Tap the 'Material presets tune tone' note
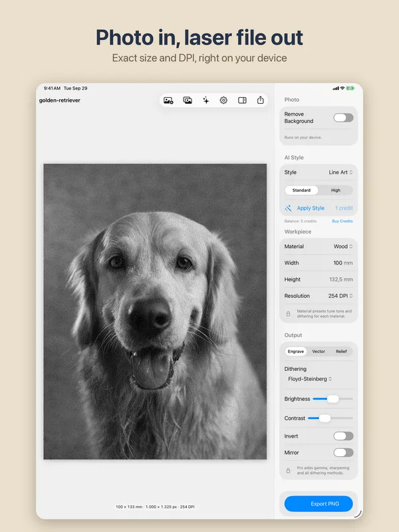399x532 pixels. tap(325, 313)
